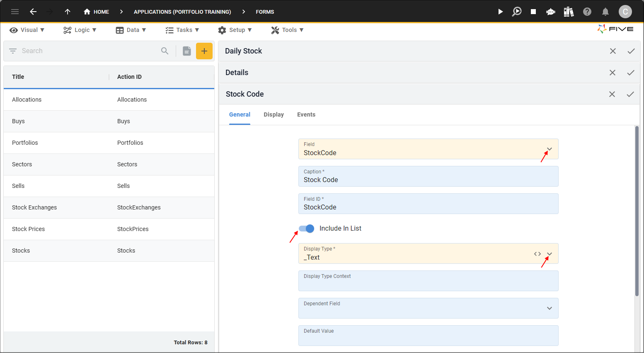Switch to the Display tab

pyautogui.click(x=274, y=114)
